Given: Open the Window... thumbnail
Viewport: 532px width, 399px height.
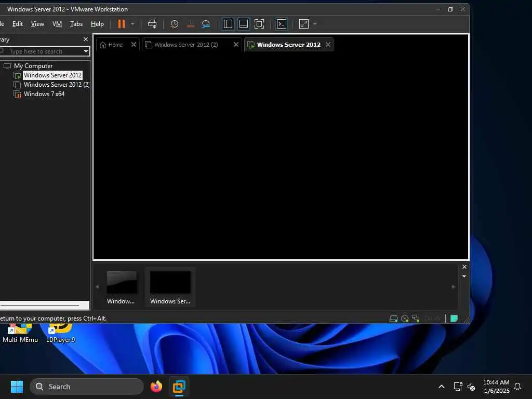Looking at the screenshot, I should coord(121,287).
